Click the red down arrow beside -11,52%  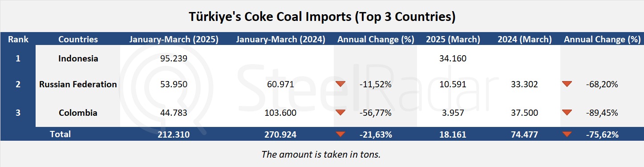[x=340, y=84]
